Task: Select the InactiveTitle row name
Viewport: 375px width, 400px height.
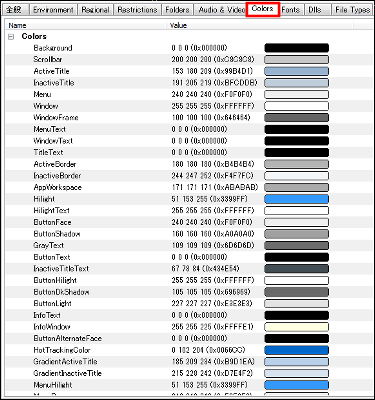Action: click(54, 83)
